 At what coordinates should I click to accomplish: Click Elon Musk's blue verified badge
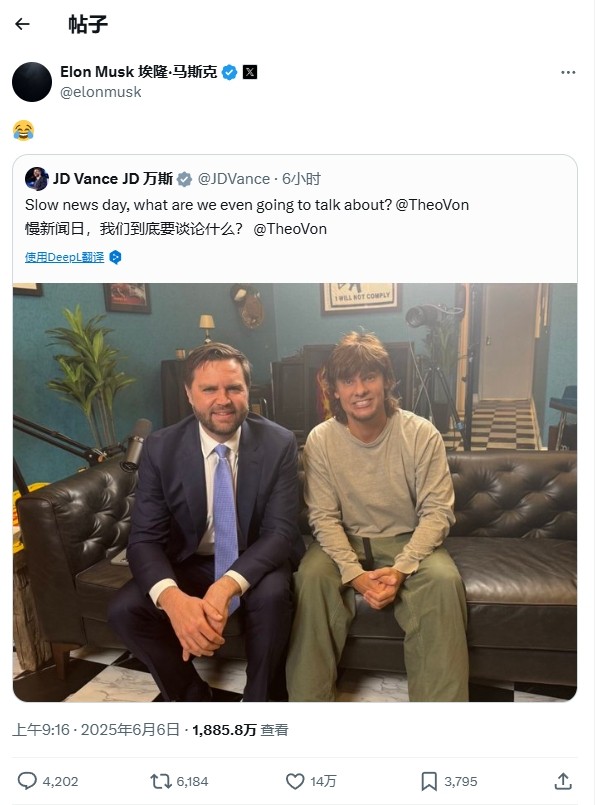[229, 72]
